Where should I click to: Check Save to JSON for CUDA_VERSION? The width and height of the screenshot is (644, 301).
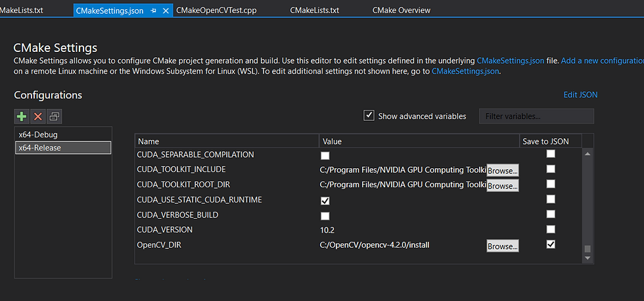point(551,229)
